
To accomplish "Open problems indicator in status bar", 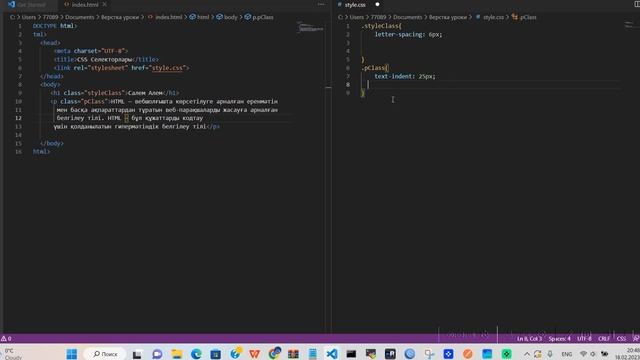I will tap(6, 338).
